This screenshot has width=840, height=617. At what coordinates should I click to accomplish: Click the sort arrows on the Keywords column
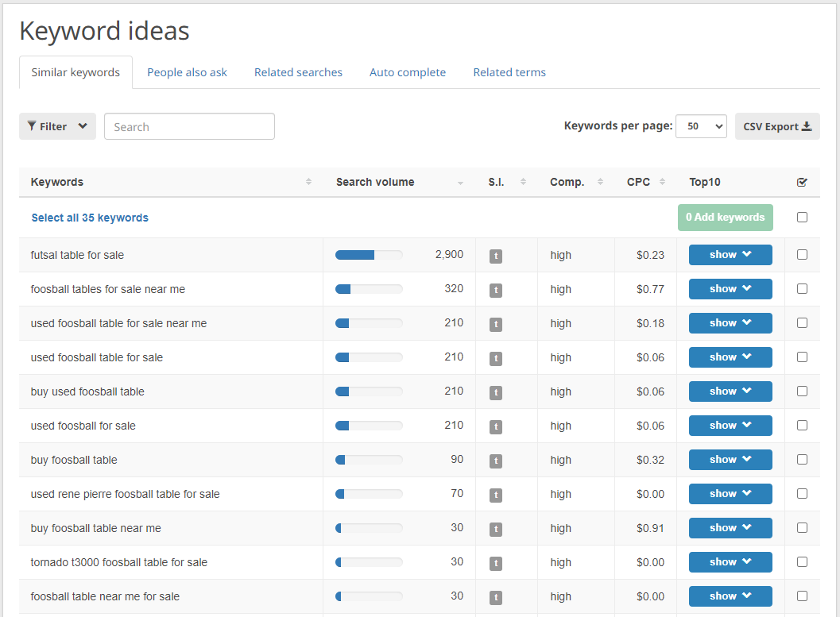point(308,182)
